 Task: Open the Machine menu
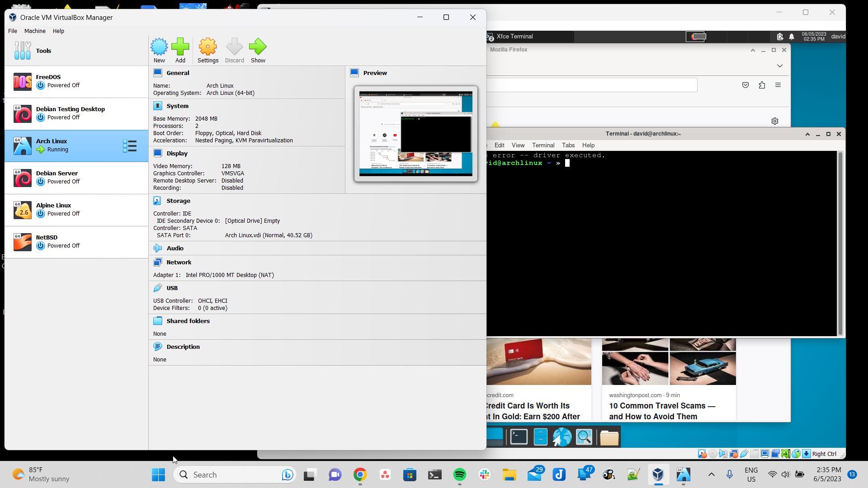[35, 31]
